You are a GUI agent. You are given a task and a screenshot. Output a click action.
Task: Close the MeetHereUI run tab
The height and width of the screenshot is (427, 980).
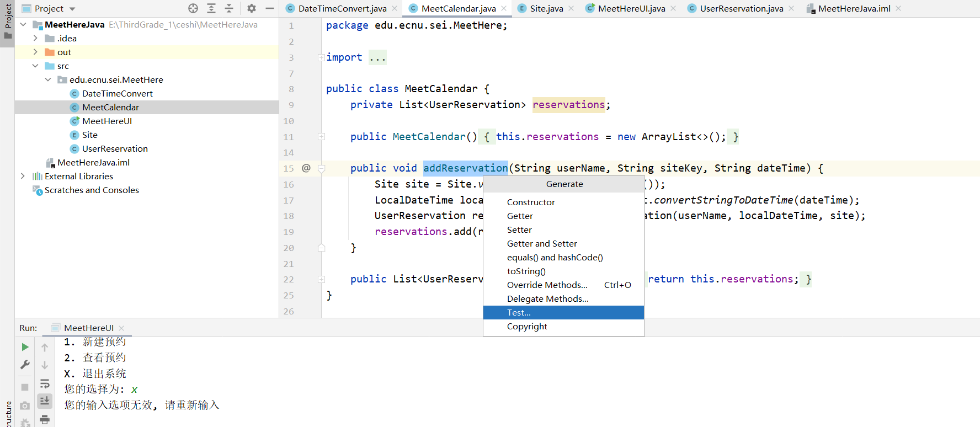pyautogui.click(x=121, y=328)
